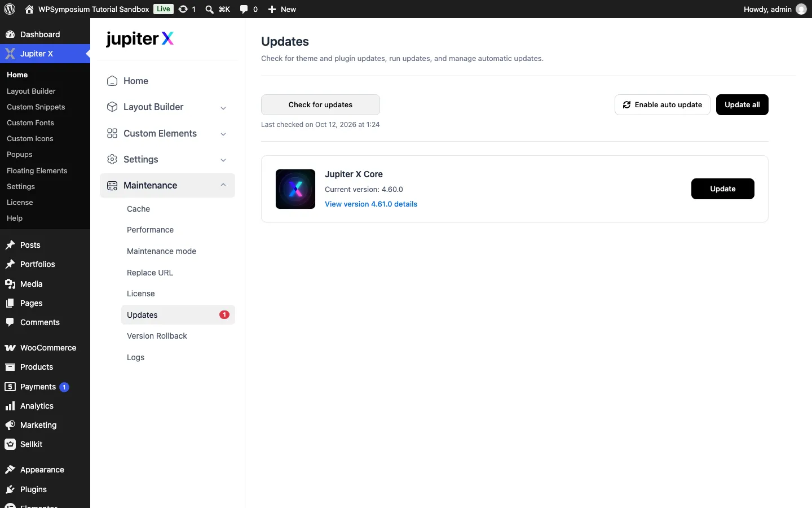
Task: Expand the Settings section chevron
Action: click(x=223, y=160)
